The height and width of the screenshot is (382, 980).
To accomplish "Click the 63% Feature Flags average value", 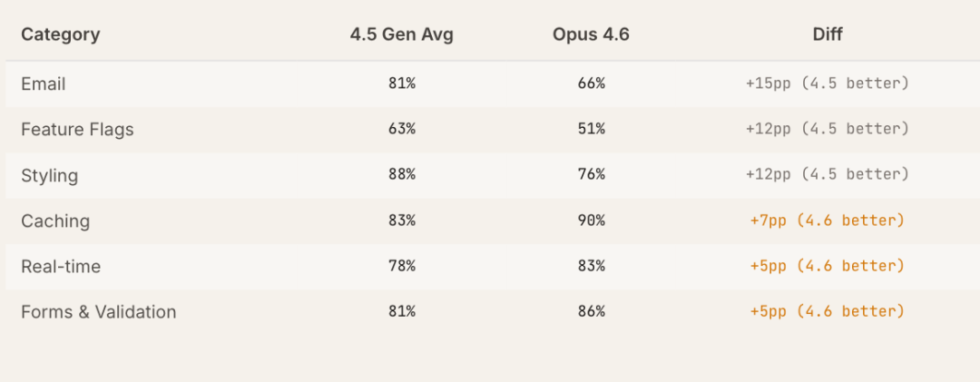I will point(401,129).
